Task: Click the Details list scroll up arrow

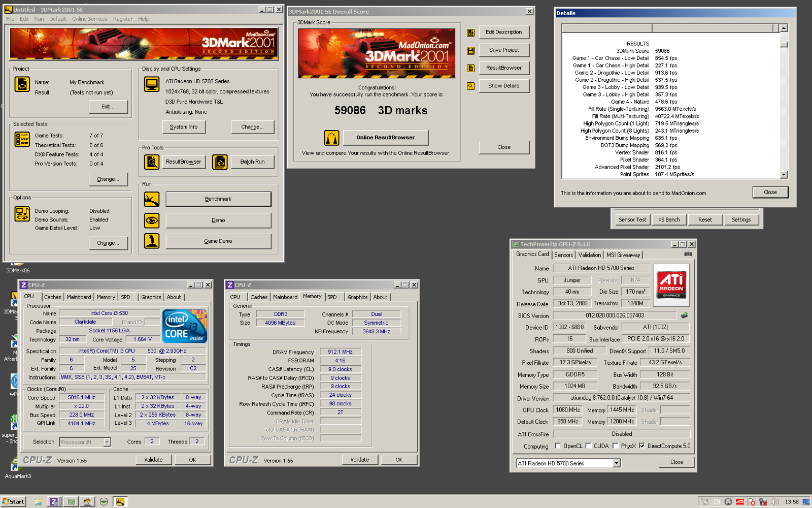Action: coord(784,28)
